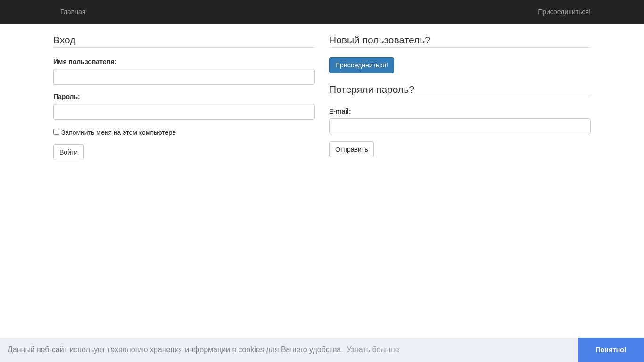Click the Запомнить меня на этом компьютере text
Image resolution: width=644 pixels, height=362 pixels.
click(x=118, y=132)
